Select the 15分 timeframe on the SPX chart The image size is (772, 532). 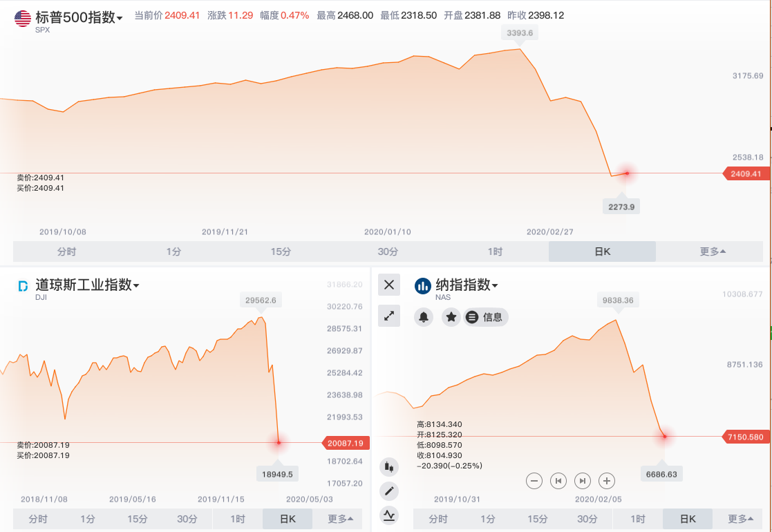click(281, 251)
